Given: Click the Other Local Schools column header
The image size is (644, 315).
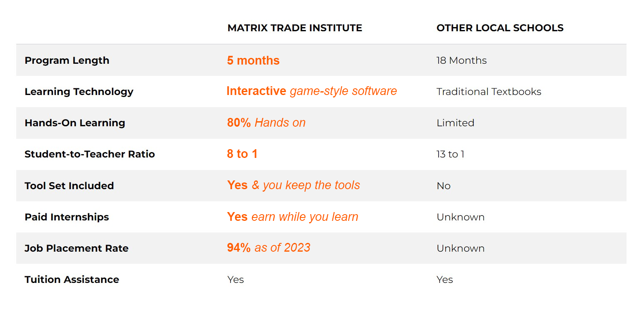Looking at the screenshot, I should [500, 28].
